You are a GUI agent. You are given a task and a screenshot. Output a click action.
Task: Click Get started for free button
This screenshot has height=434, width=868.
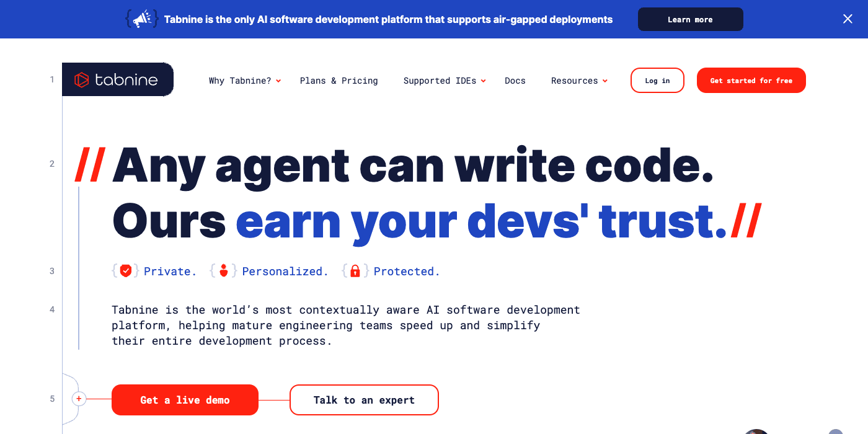tap(751, 81)
